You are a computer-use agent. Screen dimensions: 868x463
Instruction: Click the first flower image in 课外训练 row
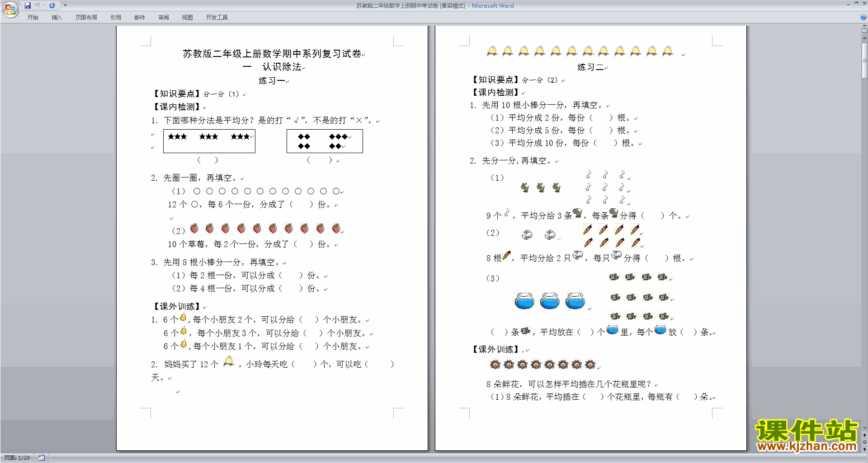pyautogui.click(x=495, y=364)
